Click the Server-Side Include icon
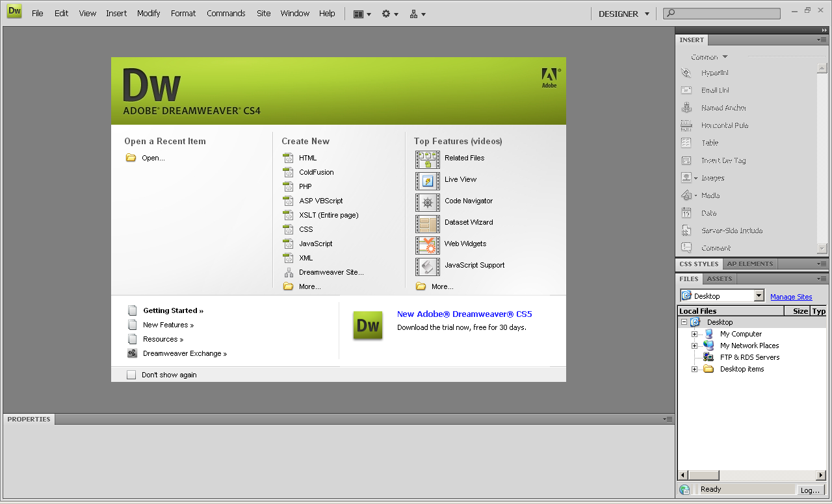 click(x=686, y=231)
